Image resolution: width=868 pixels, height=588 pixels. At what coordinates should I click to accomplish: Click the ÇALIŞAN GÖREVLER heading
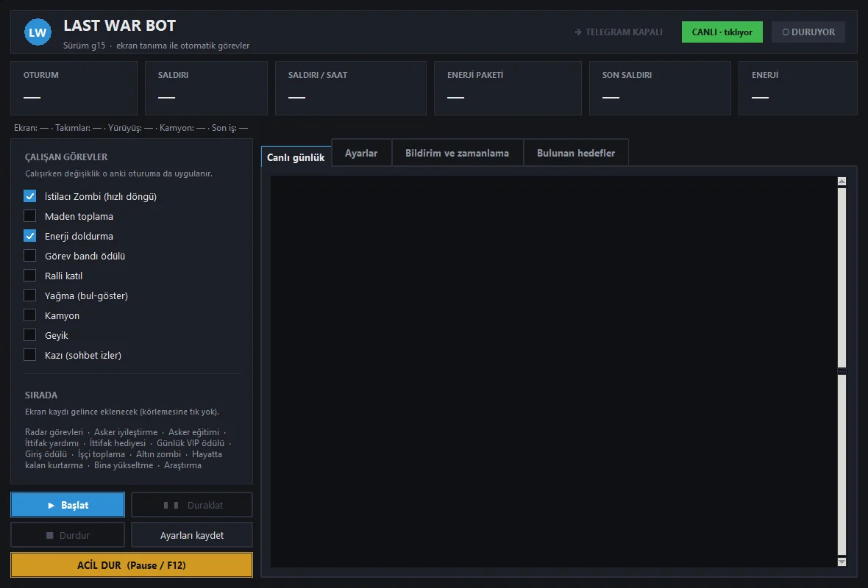pyautogui.click(x=66, y=157)
